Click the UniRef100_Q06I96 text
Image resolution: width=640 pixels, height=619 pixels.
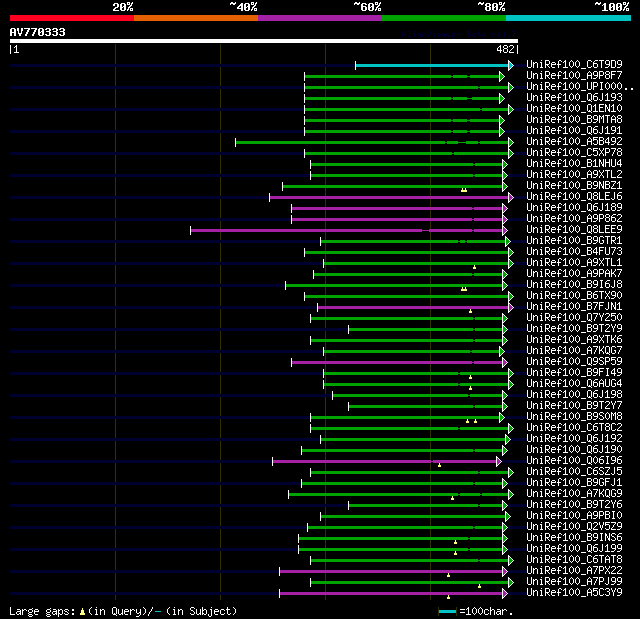pyautogui.click(x=574, y=461)
